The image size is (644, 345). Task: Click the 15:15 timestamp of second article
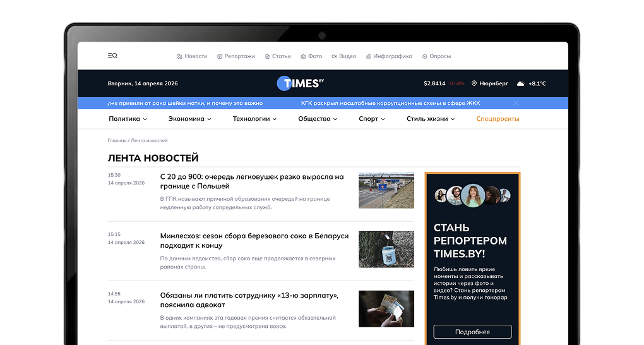pyautogui.click(x=114, y=234)
